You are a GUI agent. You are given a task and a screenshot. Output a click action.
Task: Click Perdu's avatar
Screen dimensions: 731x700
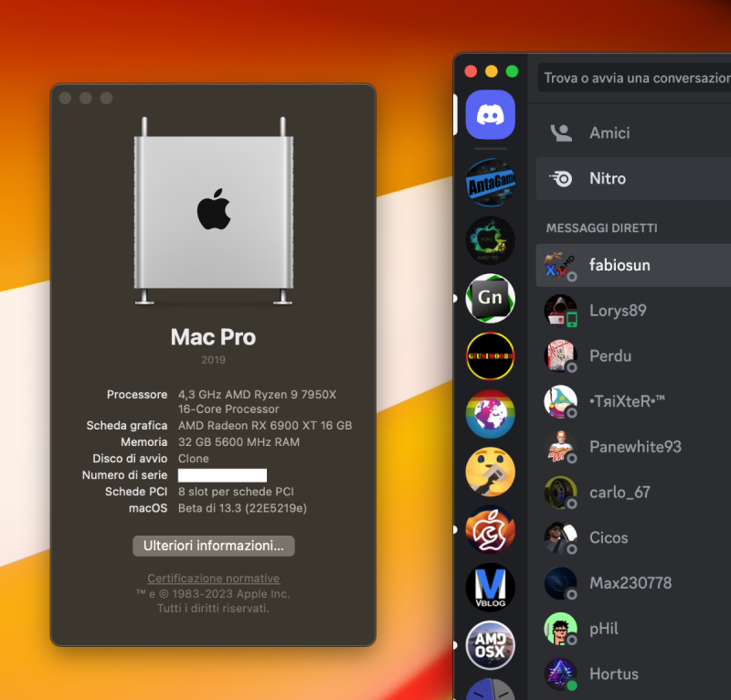click(x=560, y=356)
